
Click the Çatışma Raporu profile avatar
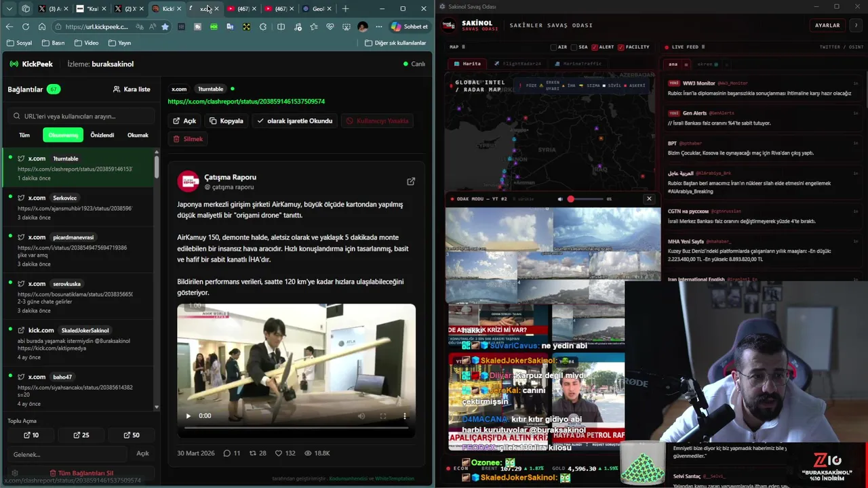point(188,181)
